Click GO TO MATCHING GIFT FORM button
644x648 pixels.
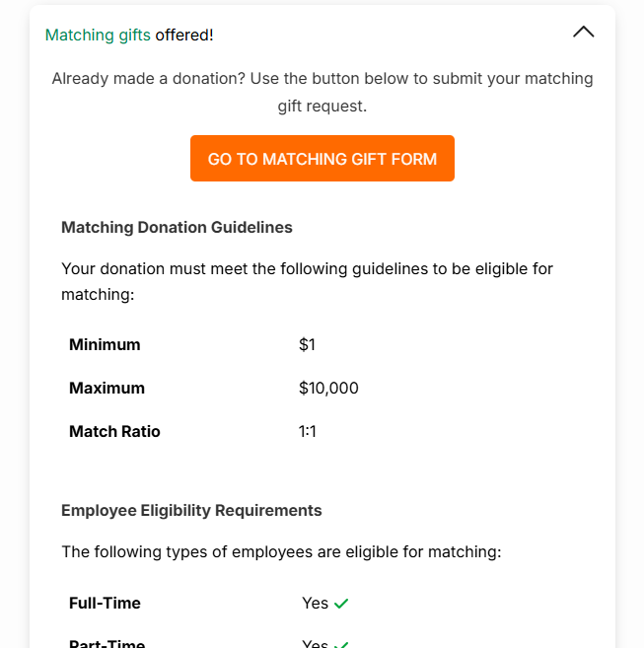[322, 158]
